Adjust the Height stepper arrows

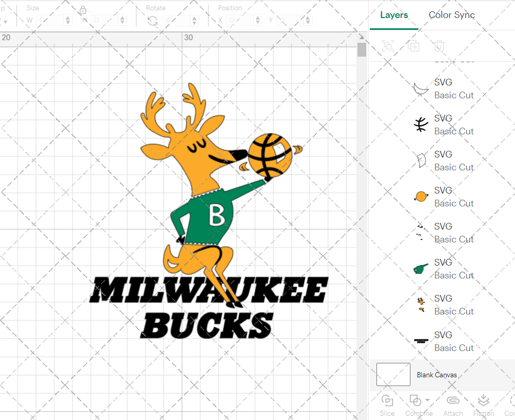coord(123,21)
